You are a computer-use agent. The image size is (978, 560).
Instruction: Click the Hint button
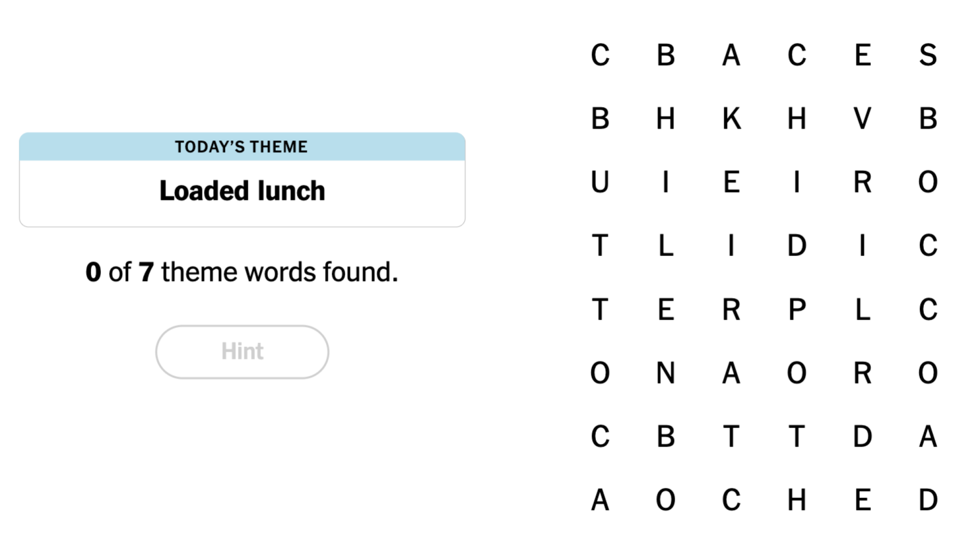coord(242,351)
